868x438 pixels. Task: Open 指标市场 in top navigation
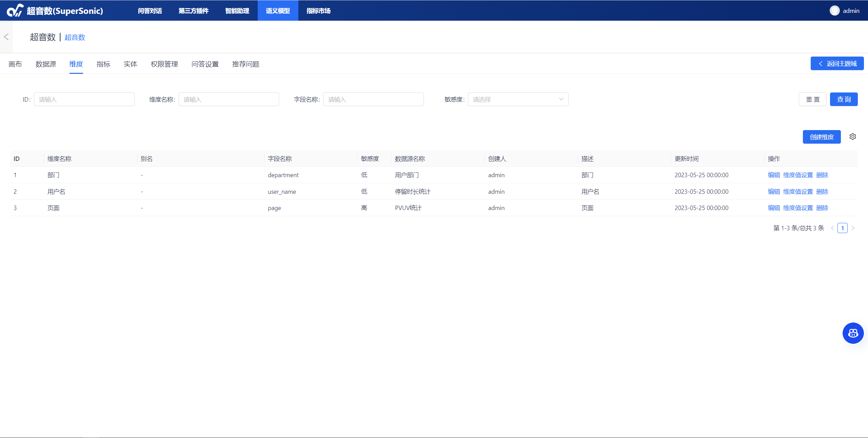[x=318, y=11]
